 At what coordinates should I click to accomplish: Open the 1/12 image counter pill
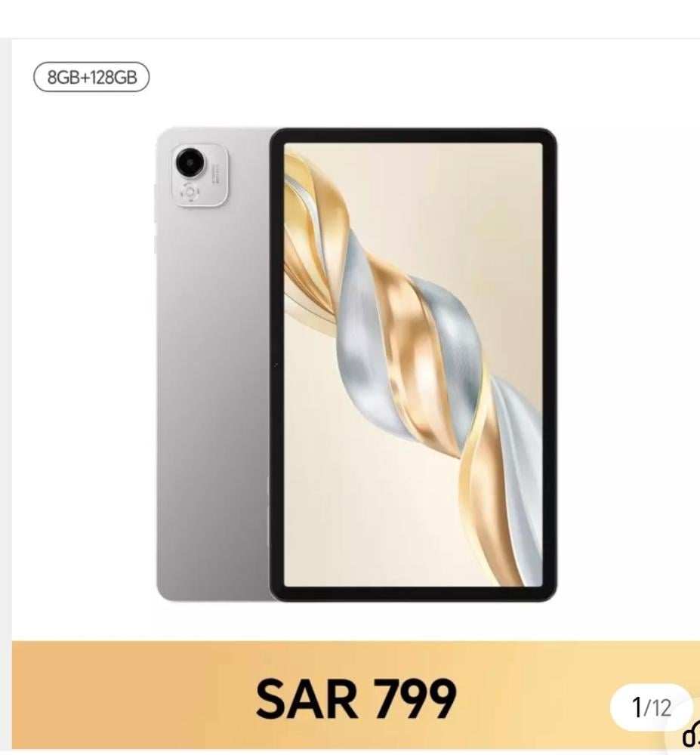tap(651, 707)
